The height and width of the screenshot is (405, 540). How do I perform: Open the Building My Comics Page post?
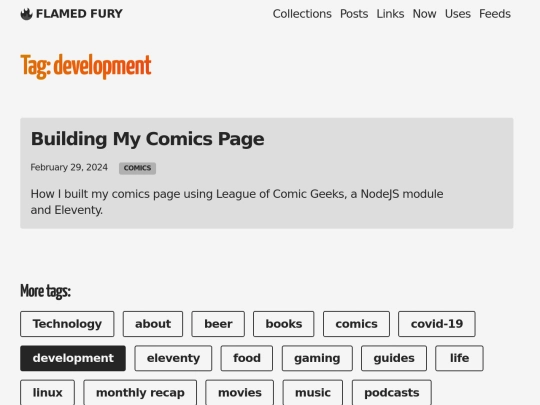[x=147, y=139]
